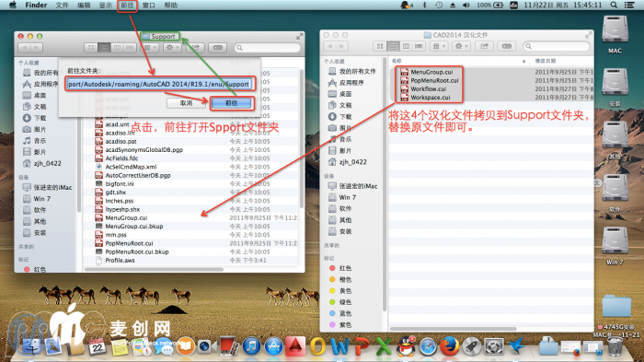Image resolution: width=644 pixels, height=362 pixels.
Task: Click the volume icon in menu bar
Action: point(466,5)
